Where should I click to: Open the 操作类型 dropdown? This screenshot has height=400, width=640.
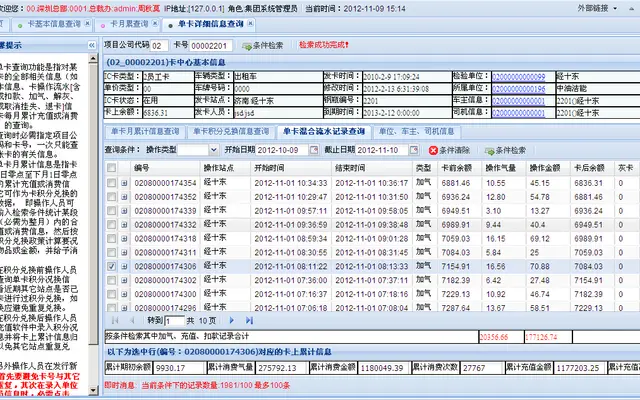pyautogui.click(x=213, y=150)
